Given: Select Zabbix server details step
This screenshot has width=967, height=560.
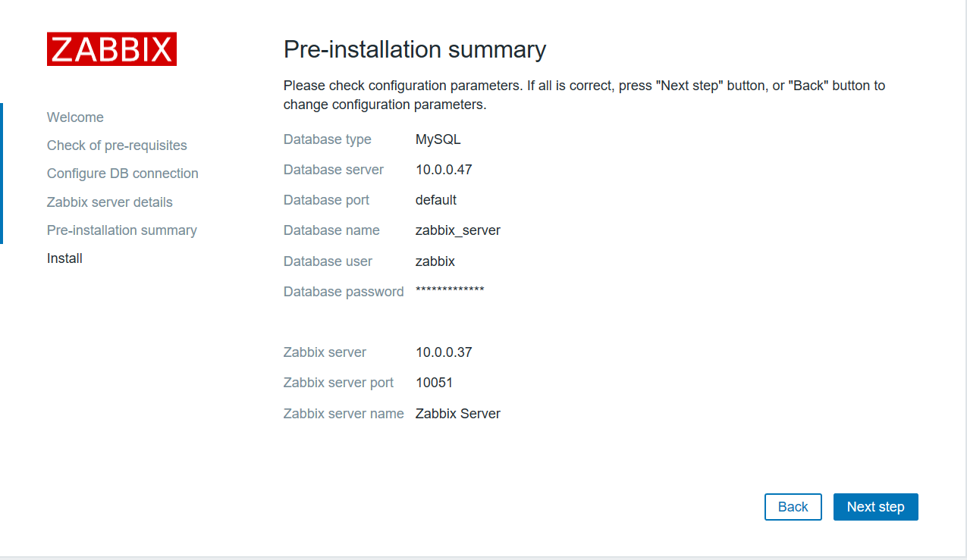Looking at the screenshot, I should click(109, 202).
